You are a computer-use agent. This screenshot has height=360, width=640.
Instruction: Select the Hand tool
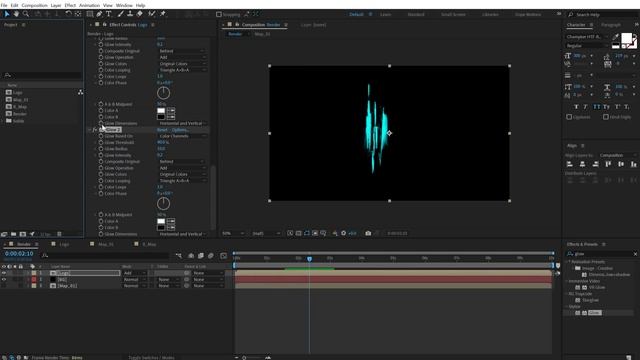pos(16,14)
